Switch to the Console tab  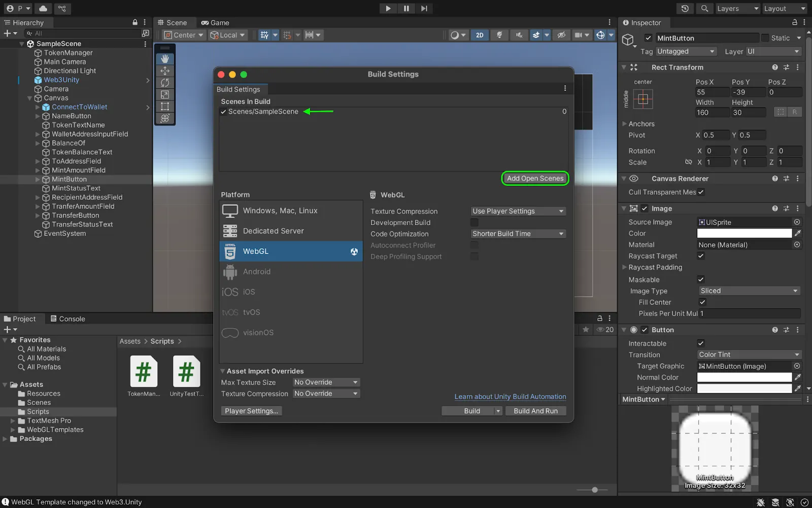(x=67, y=319)
